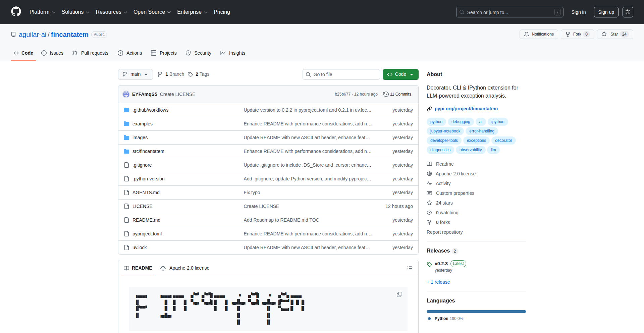
Task: Click the uv.lock file icon
Action: 126,247
